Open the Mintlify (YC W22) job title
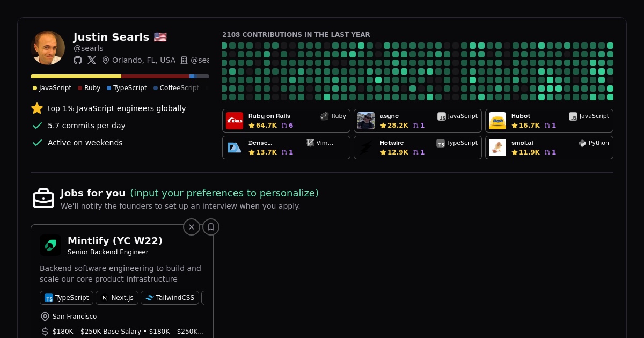This screenshot has height=338, width=644. [115, 241]
